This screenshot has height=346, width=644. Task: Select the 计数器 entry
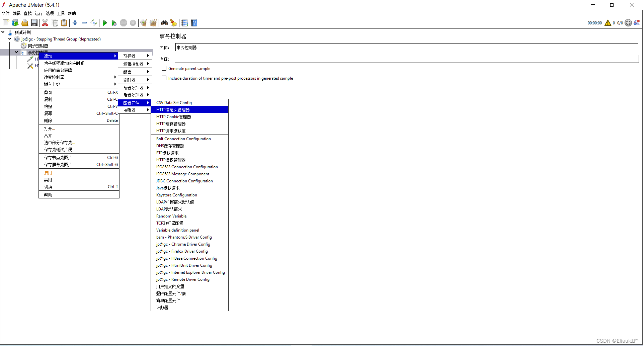190,308
